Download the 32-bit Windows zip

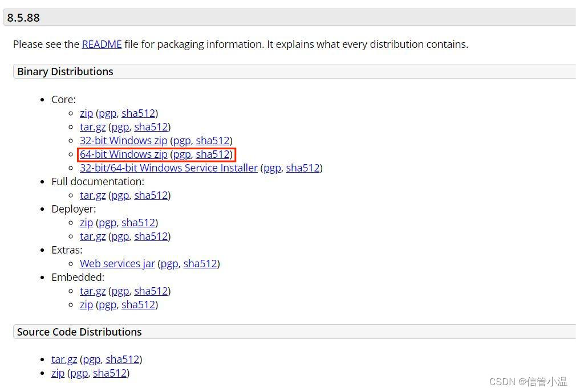123,141
